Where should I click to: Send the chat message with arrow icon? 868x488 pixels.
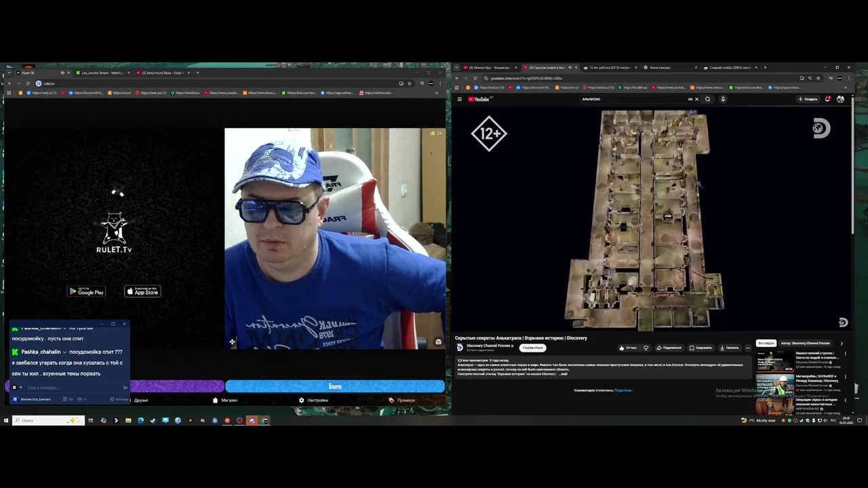pos(125,388)
